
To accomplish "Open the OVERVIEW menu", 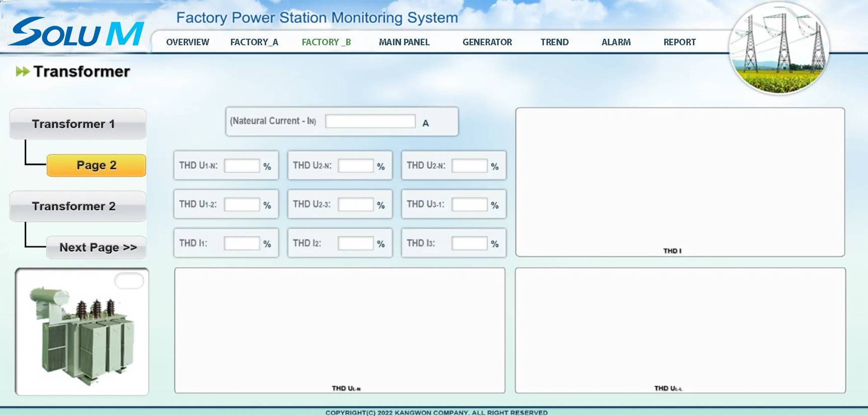I will [x=188, y=42].
